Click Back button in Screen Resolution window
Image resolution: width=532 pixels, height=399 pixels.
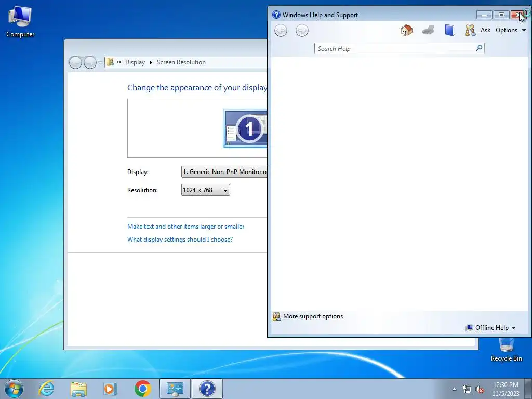(75, 62)
